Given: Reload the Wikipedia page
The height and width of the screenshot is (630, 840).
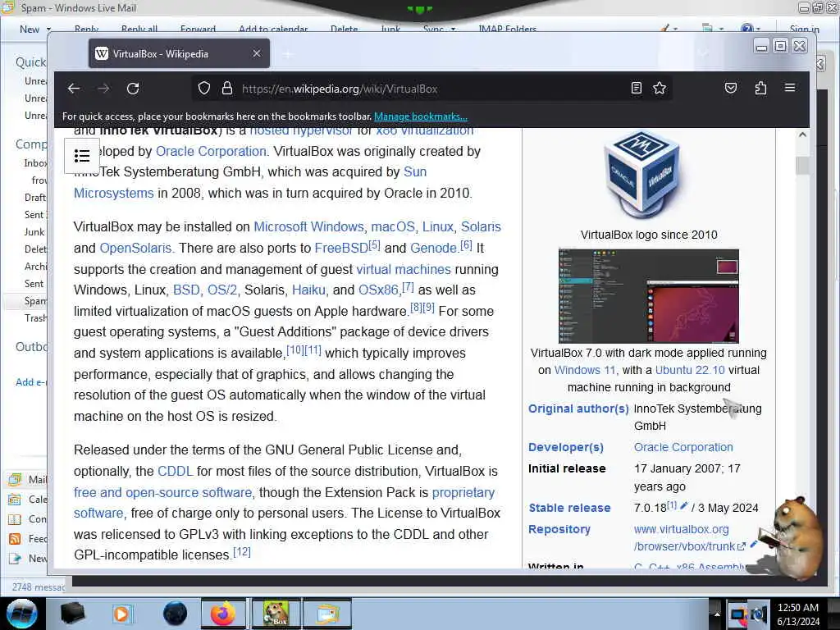Looking at the screenshot, I should [x=133, y=89].
